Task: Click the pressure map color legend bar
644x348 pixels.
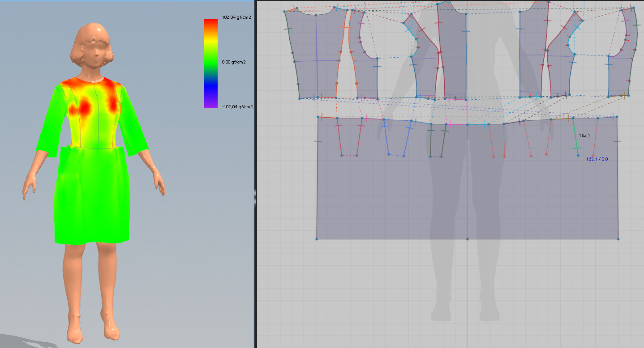Action: click(211, 63)
